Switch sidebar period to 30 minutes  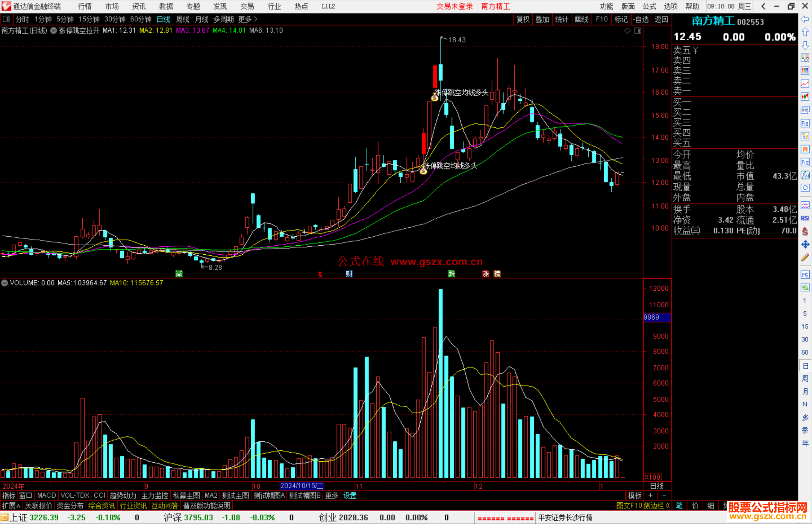(x=804, y=340)
